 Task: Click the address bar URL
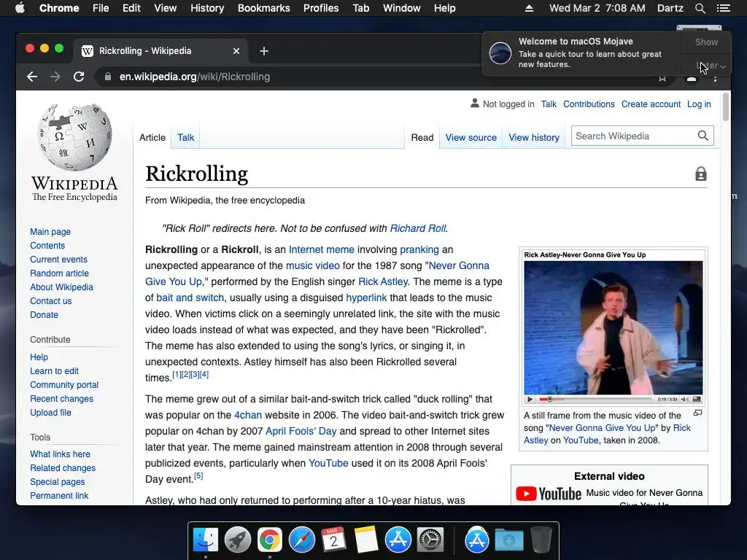(x=194, y=77)
